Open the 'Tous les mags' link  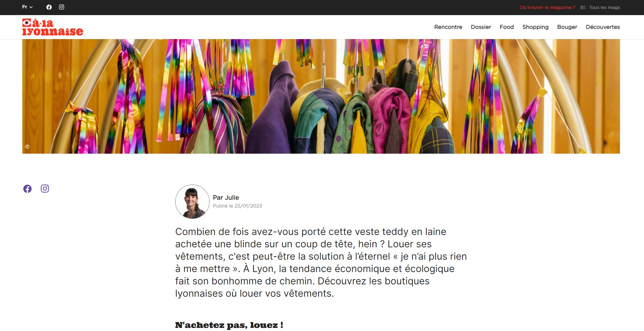(x=605, y=8)
